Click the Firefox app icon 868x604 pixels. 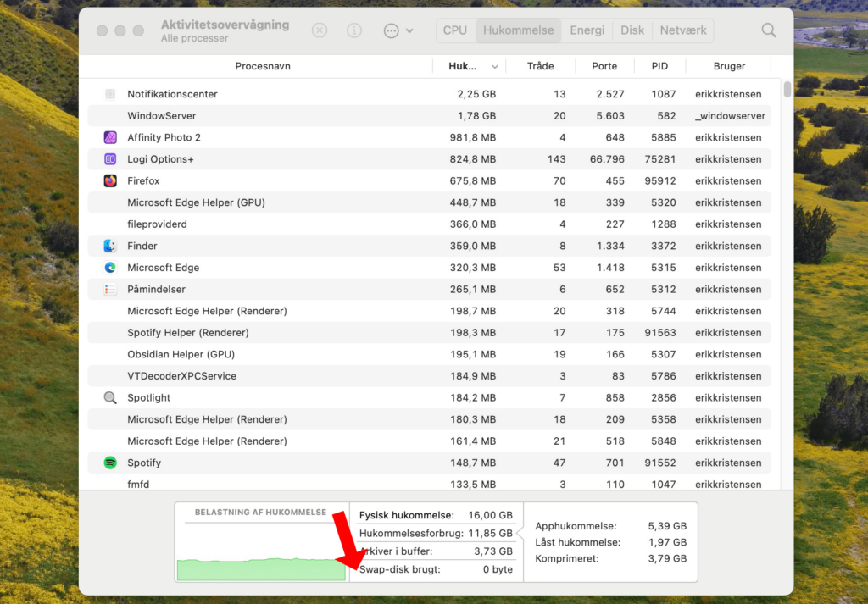tap(110, 181)
